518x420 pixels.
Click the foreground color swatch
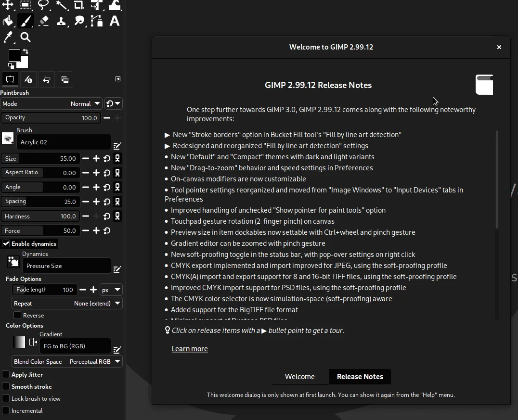click(13, 55)
